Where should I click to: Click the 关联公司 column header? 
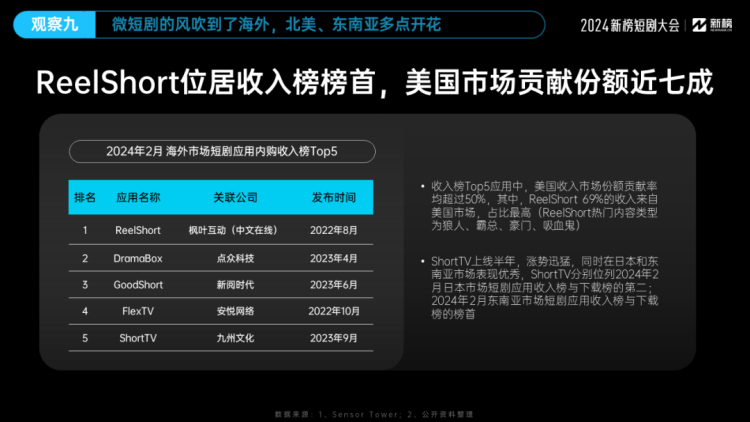(x=235, y=197)
